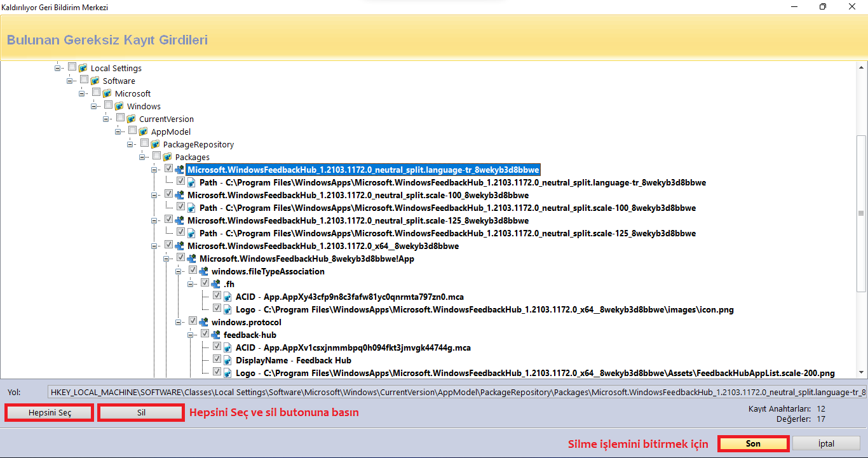
Task: Click the registry icon beside Packages
Action: pos(168,157)
